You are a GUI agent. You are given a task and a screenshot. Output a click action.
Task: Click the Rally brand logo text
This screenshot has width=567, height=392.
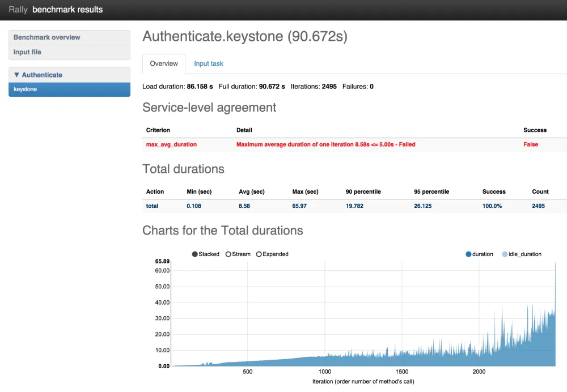(18, 10)
